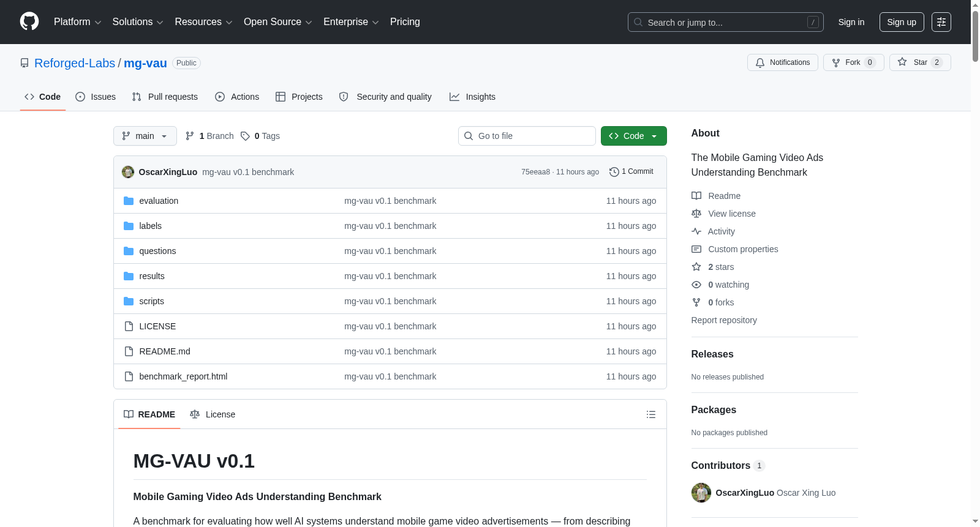Focus the Go to file input

(527, 136)
